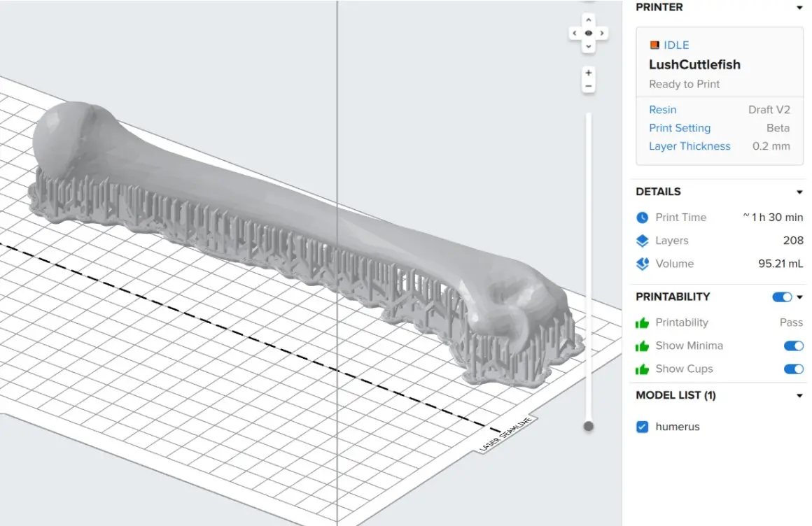
Task: Zoom out with the minus button
Action: (589, 86)
